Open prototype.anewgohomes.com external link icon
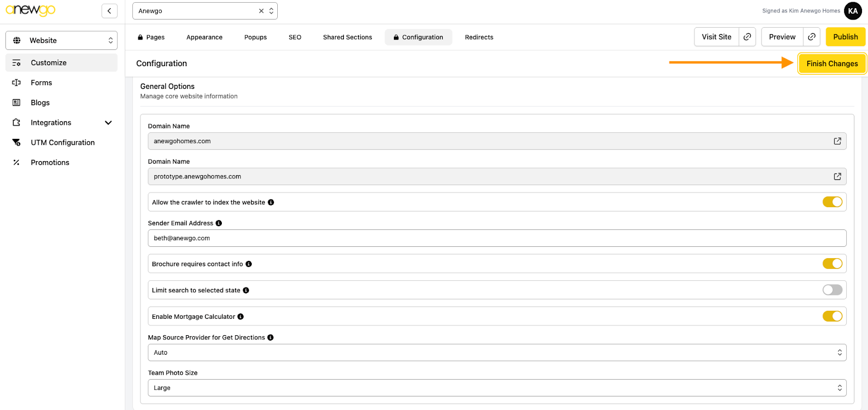 click(x=837, y=176)
